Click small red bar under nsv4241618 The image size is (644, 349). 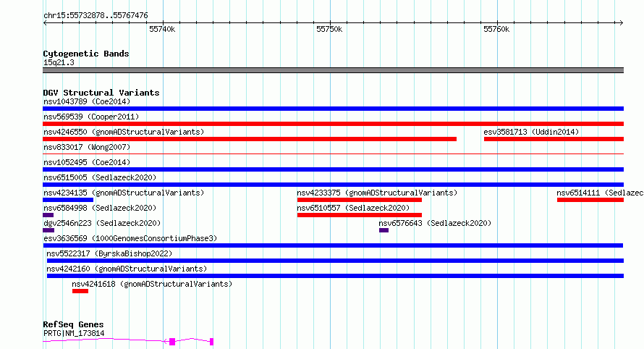coord(80,291)
